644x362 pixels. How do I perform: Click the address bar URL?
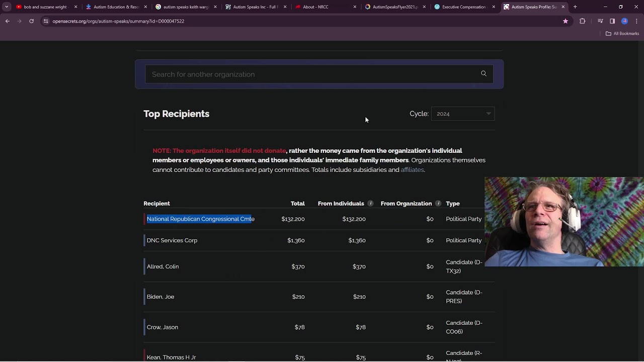point(118,21)
